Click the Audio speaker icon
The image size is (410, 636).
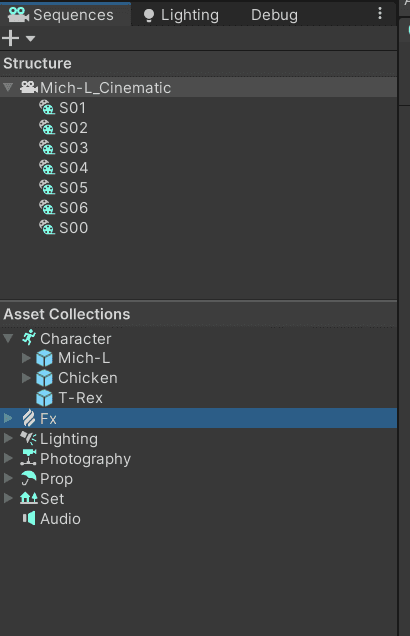[x=29, y=518]
